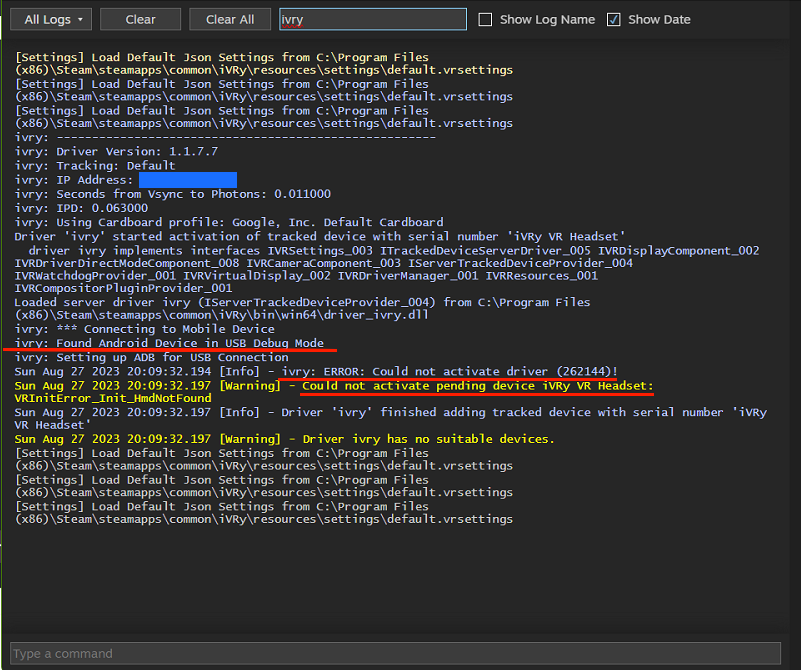Click 'Setting up ADB for USB Connection' line
The width and height of the screenshot is (801, 670).
coord(152,357)
